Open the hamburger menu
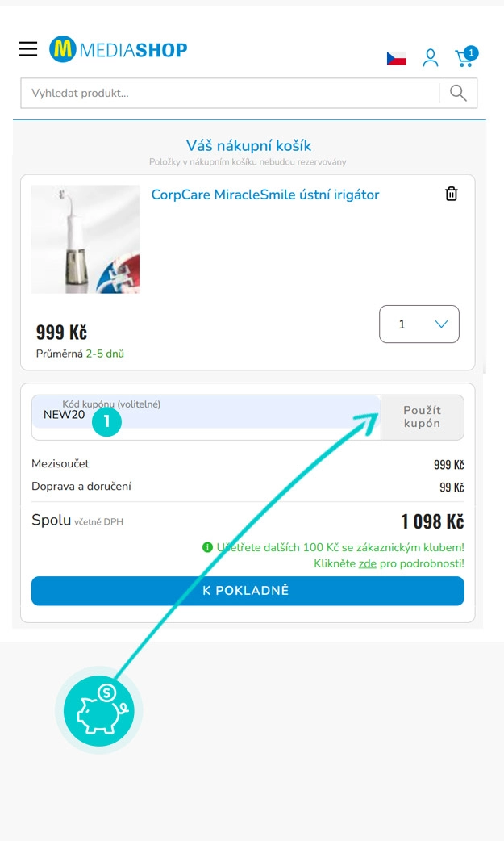 (x=28, y=48)
